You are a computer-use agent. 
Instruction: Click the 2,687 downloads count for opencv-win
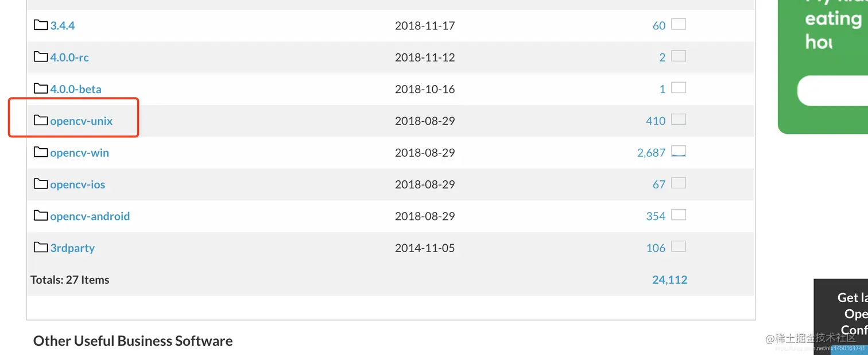click(651, 153)
